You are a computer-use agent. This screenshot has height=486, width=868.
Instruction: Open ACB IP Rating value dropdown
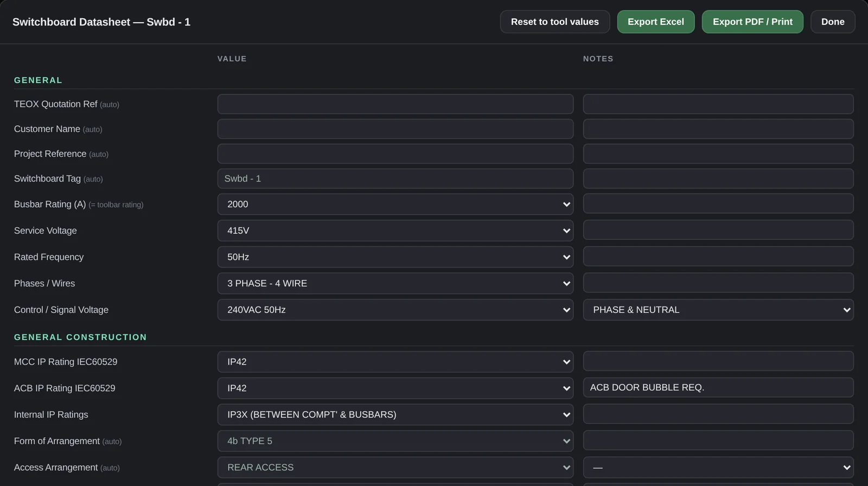pyautogui.click(x=395, y=388)
